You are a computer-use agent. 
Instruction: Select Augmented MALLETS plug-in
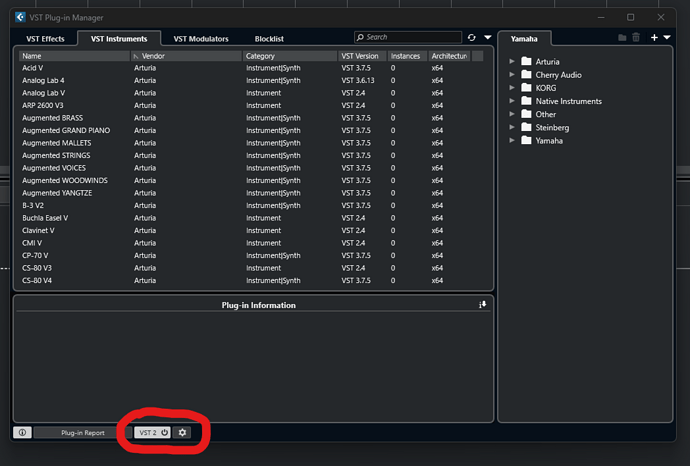pos(252,143)
